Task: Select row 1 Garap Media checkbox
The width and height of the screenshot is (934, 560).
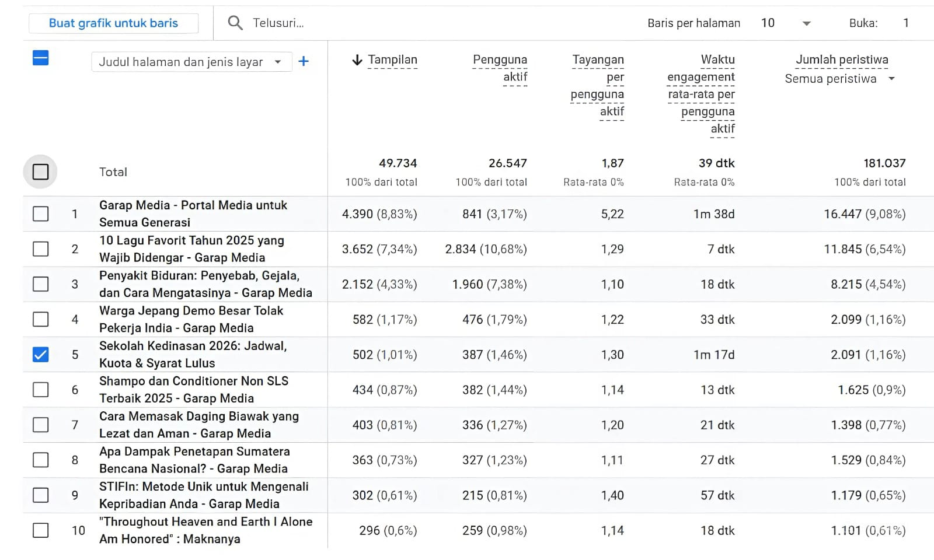Action: point(40,214)
